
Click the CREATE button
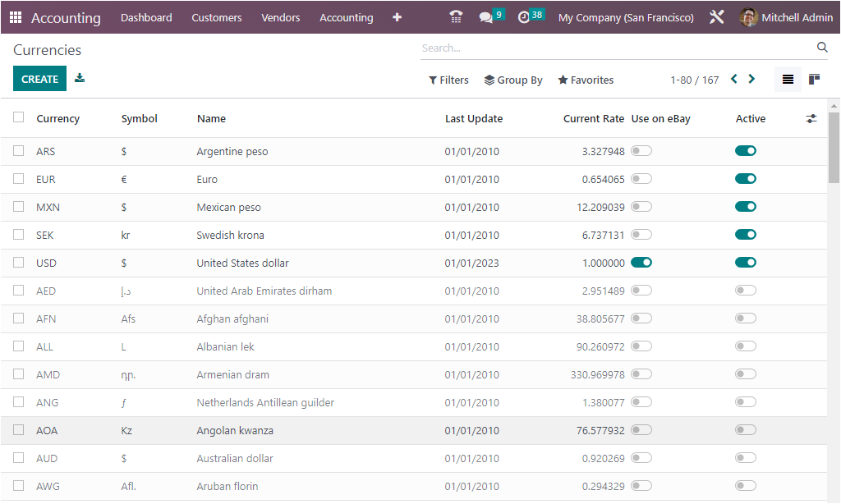point(39,79)
